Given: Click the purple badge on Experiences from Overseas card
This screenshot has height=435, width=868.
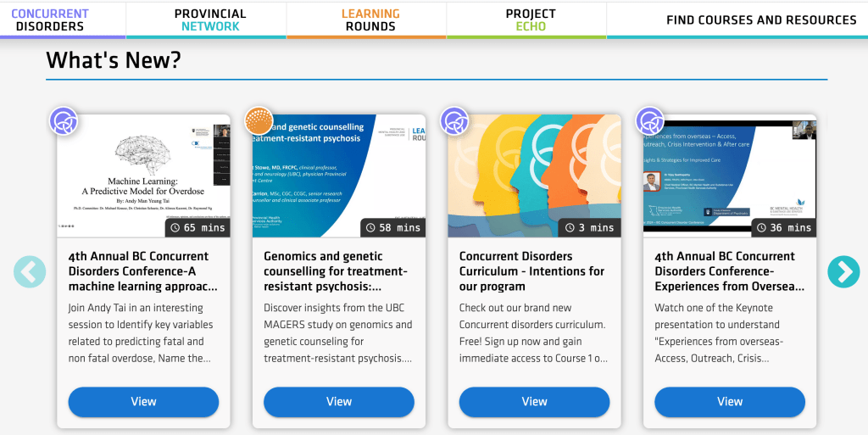Looking at the screenshot, I should pyautogui.click(x=650, y=121).
